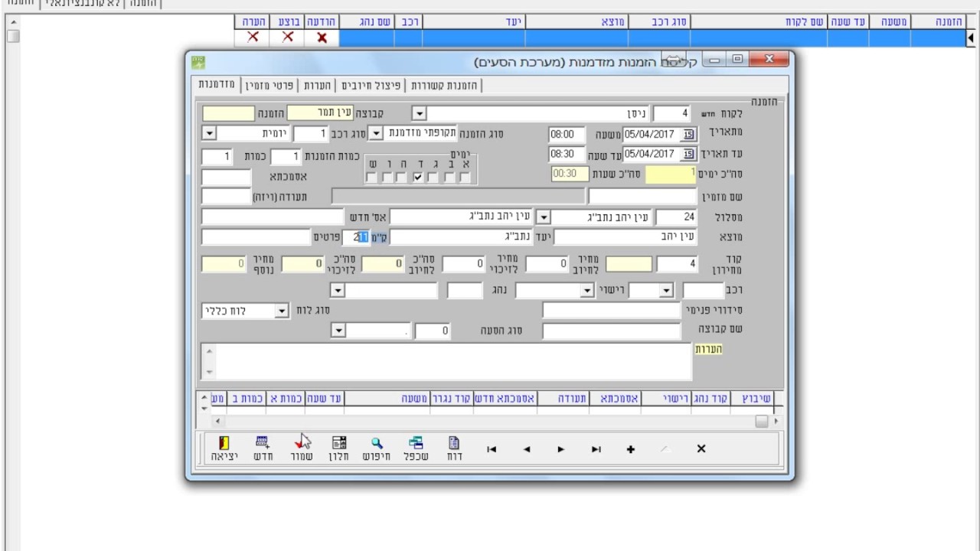
Task: Switch to the פרטי מזמין tab
Action: (x=269, y=86)
